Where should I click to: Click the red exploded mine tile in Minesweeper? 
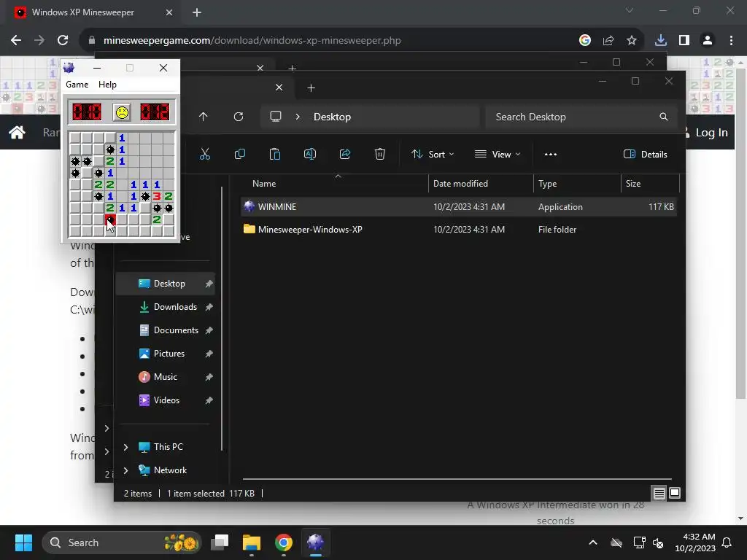click(110, 219)
